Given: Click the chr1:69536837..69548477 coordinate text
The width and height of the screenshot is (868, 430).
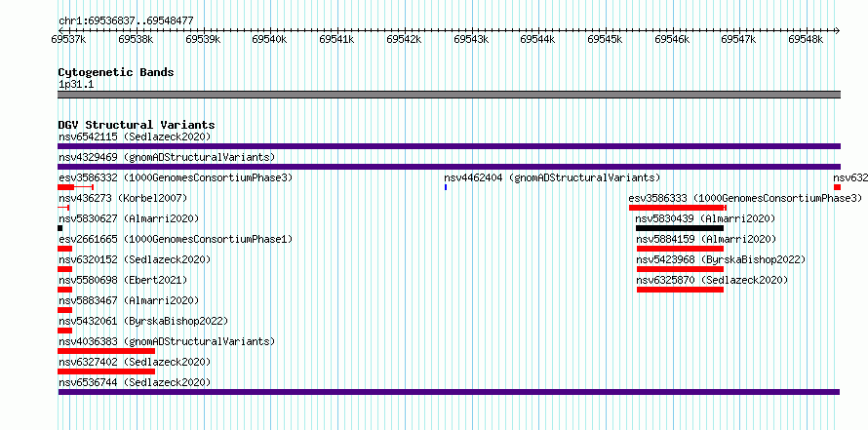Looking at the screenshot, I should pos(126,21).
